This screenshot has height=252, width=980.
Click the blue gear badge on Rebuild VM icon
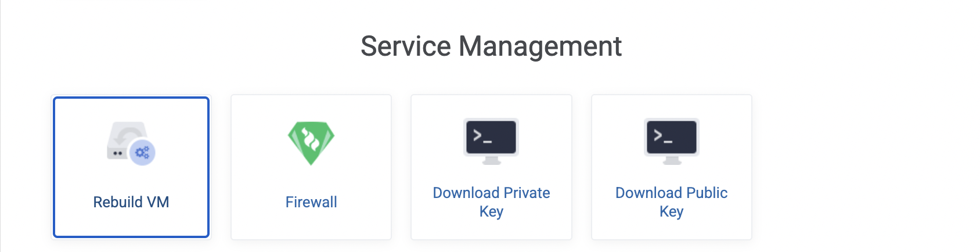(142, 153)
